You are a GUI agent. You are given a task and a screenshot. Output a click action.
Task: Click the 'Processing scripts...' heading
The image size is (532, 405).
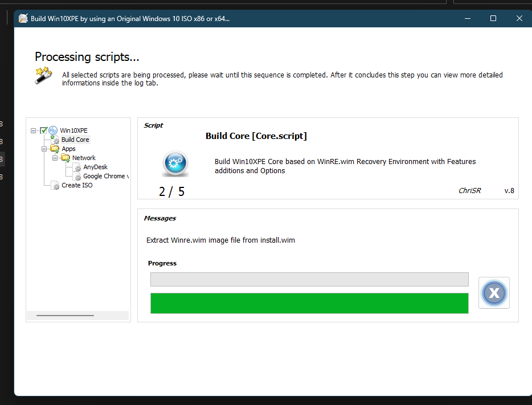87,56
